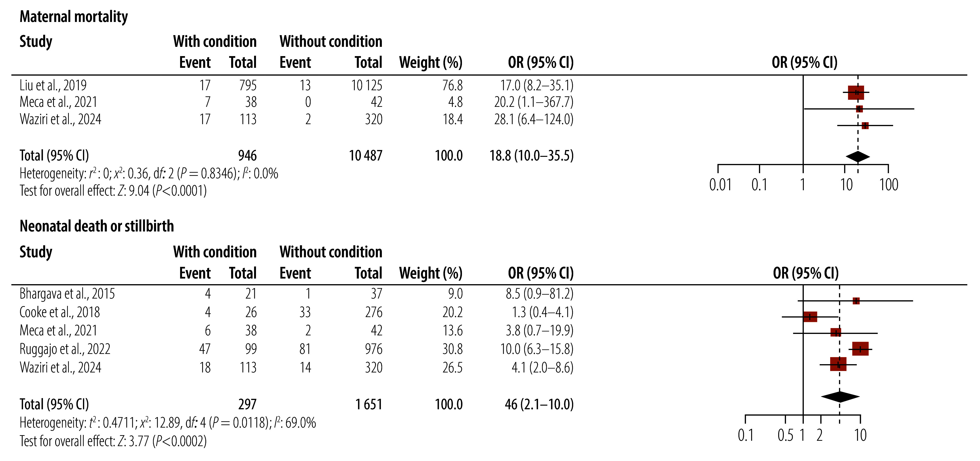This screenshot has height=461, width=980.
Task: Click the OR value "20.2 (1.1–367.7)"
Action: point(534,102)
